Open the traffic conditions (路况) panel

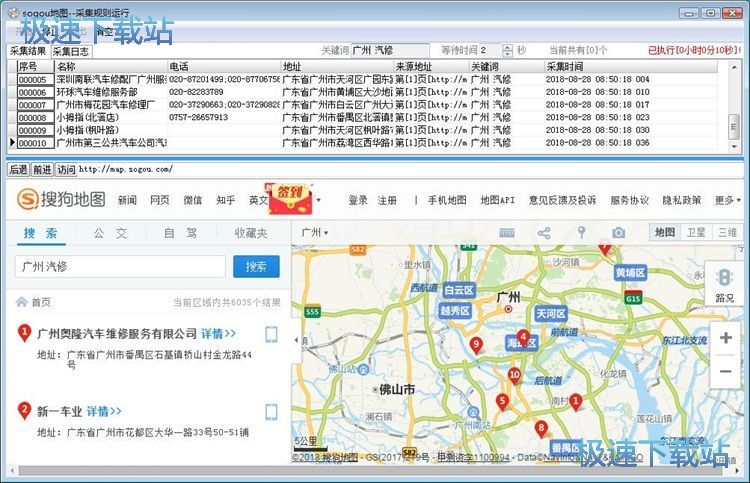[724, 286]
